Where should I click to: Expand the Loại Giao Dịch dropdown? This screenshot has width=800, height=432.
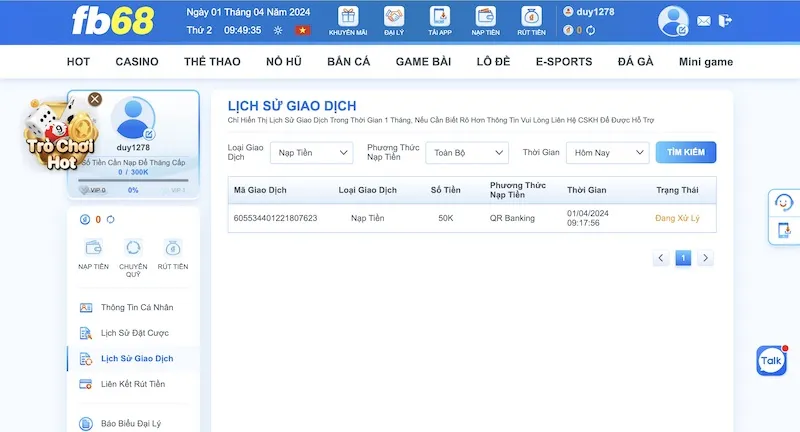(x=315, y=153)
